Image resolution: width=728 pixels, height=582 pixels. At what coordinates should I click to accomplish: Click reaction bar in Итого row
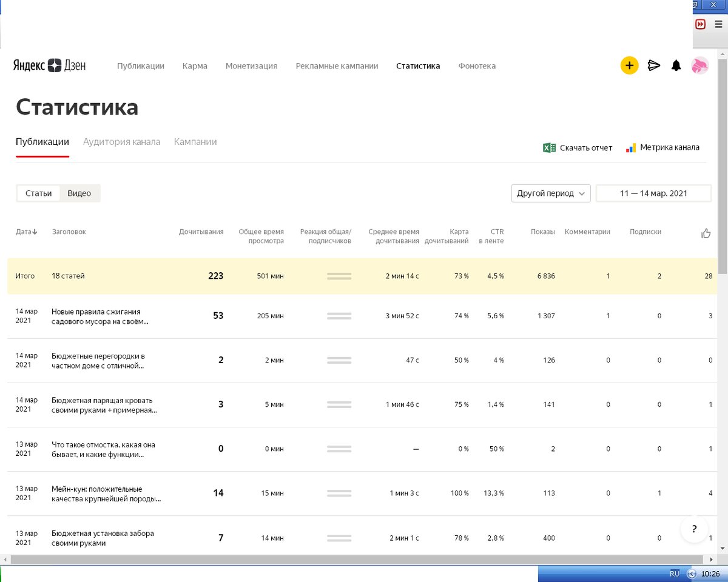[339, 276]
